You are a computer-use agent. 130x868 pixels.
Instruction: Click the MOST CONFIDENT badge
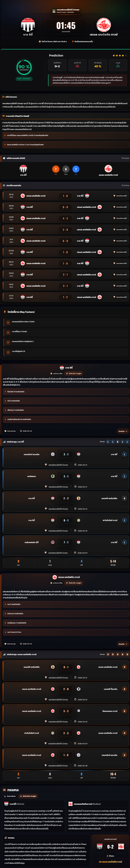click(x=24, y=79)
